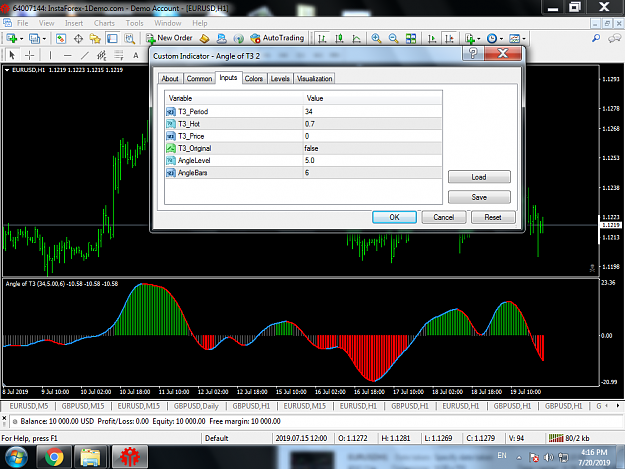Switch to the Visualization tab

tap(314, 78)
